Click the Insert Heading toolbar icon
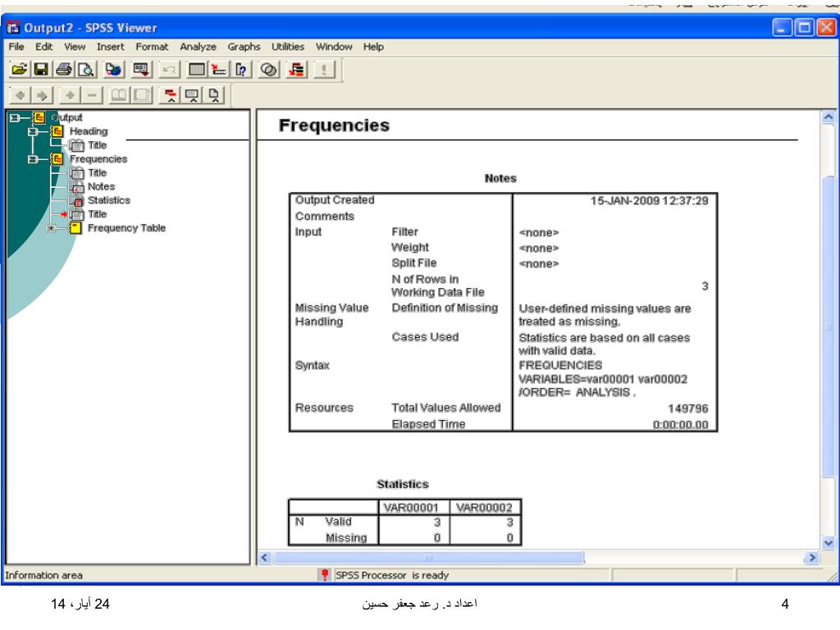 tap(170, 95)
